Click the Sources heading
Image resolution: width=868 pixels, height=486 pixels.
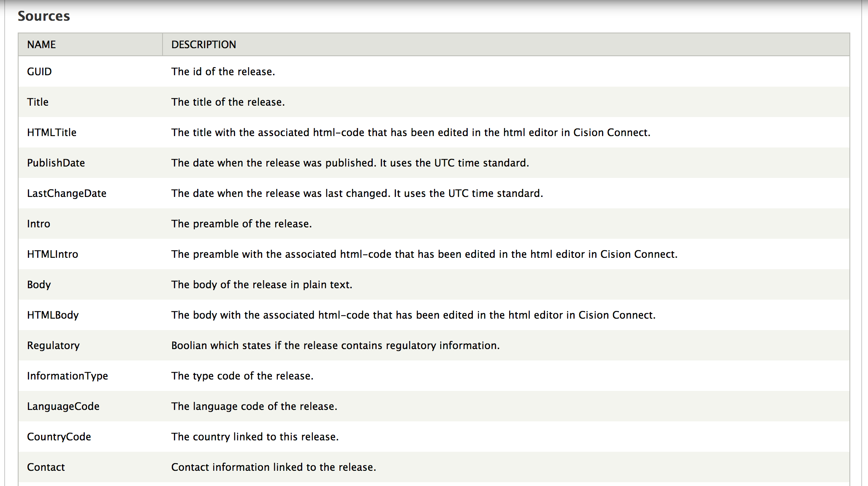click(x=44, y=16)
